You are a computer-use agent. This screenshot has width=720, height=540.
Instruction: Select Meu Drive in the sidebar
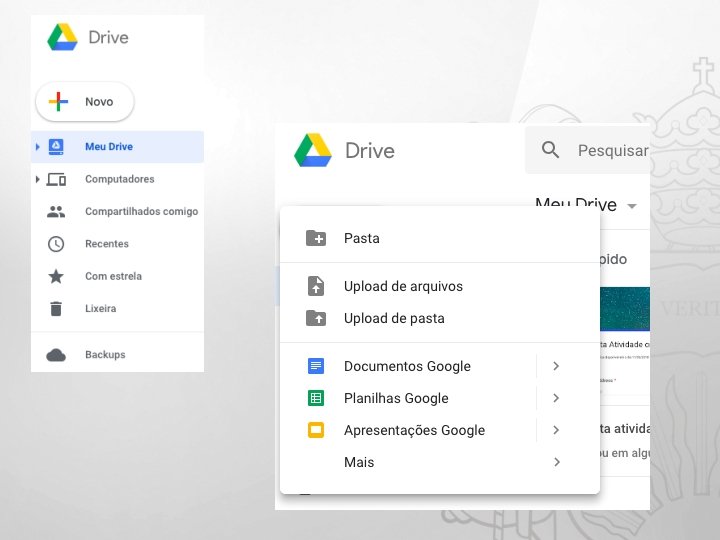click(118, 146)
